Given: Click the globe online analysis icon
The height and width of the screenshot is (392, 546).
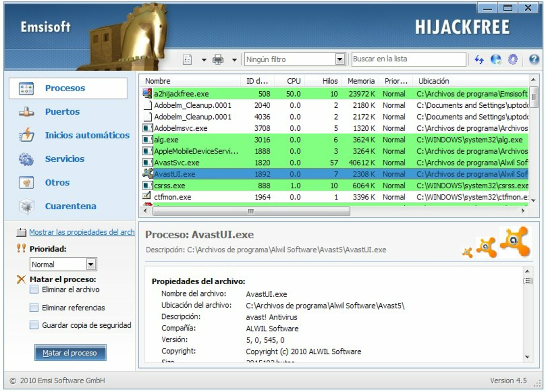Looking at the screenshot, I should [496, 59].
